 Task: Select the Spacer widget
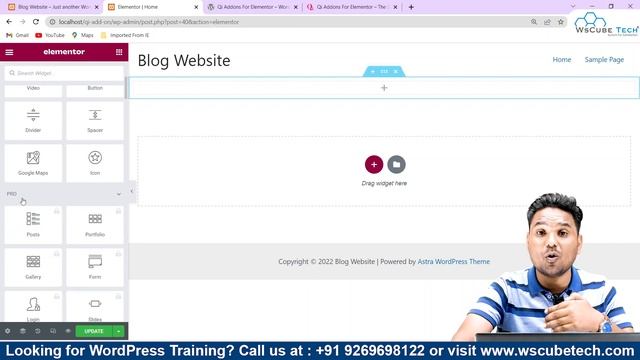(x=95, y=121)
